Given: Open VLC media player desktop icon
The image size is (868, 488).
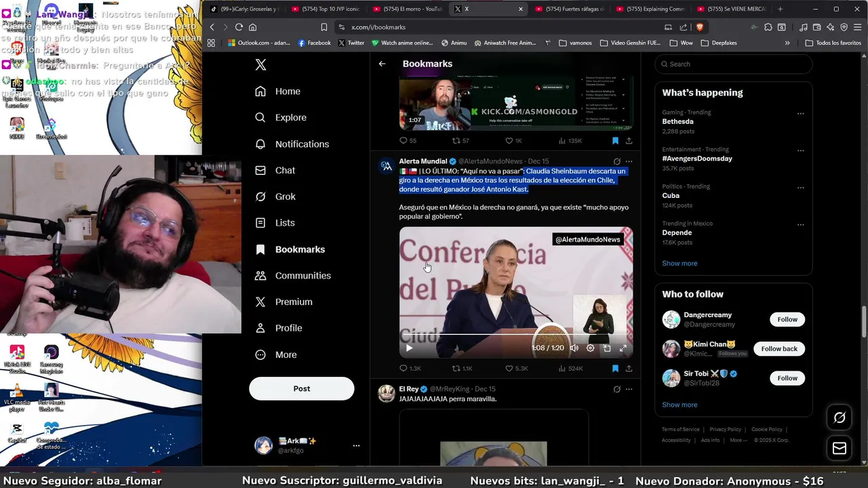Looking at the screenshot, I should coord(17,398).
